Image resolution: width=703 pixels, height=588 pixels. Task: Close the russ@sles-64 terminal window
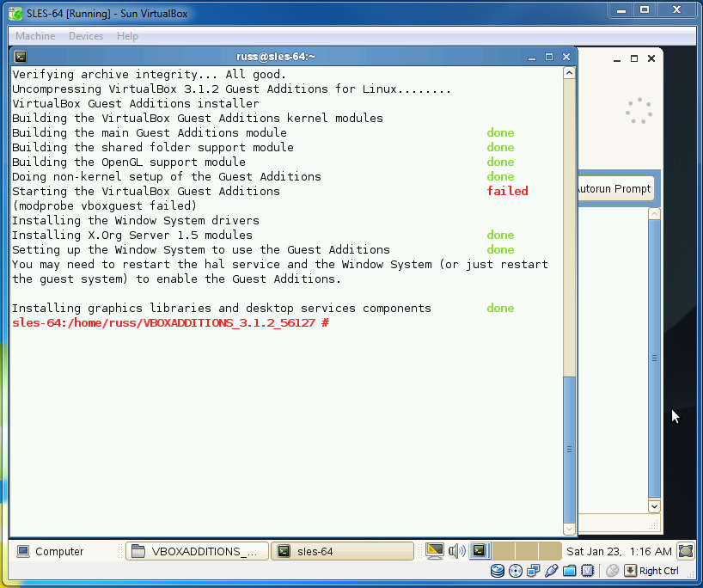click(x=566, y=57)
